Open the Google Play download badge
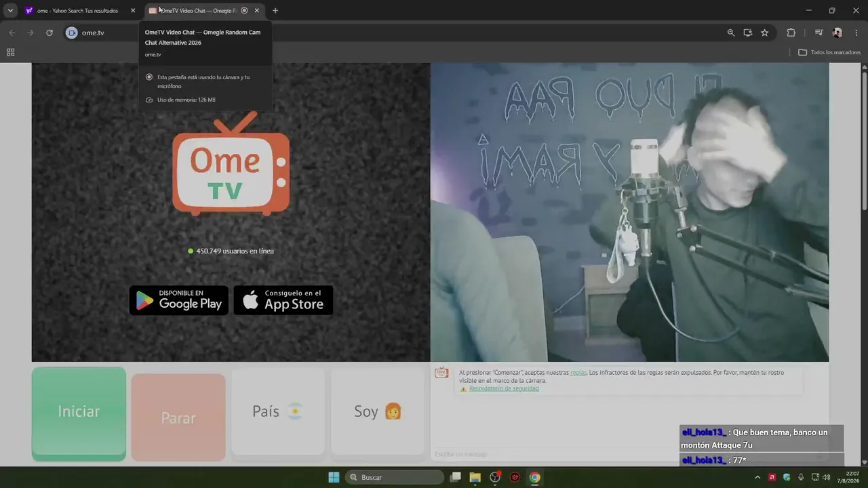 pyautogui.click(x=179, y=300)
